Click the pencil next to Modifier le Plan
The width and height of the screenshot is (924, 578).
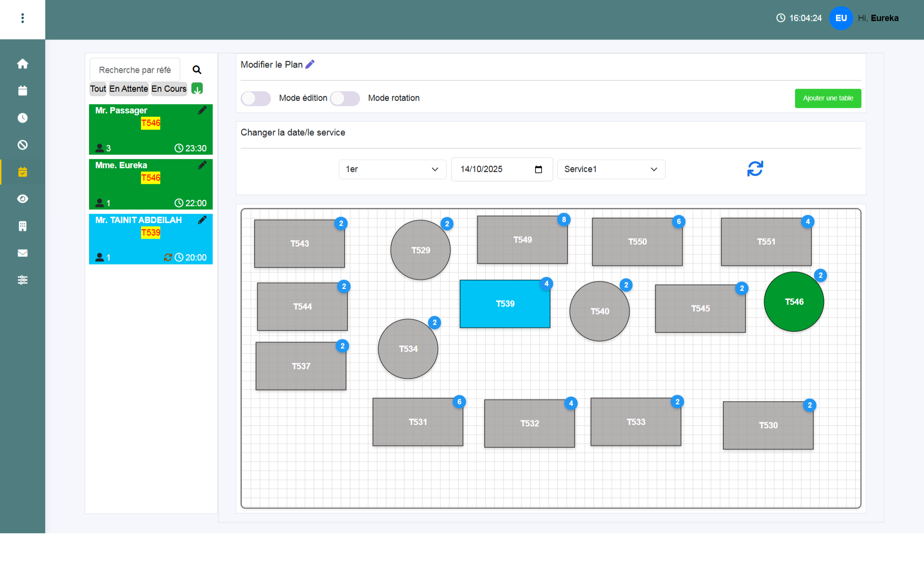pos(310,64)
